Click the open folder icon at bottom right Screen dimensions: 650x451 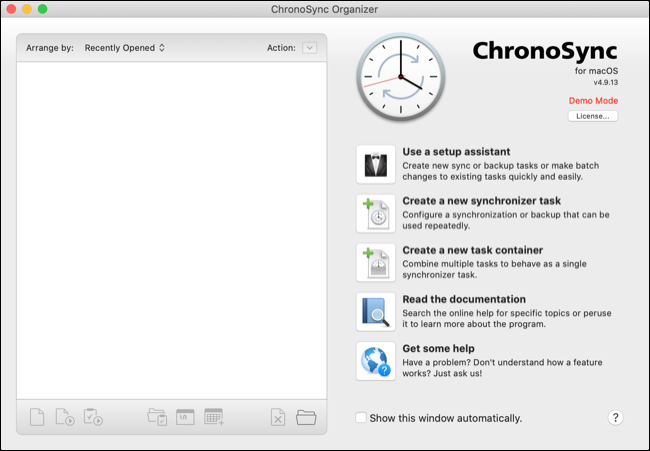306,417
